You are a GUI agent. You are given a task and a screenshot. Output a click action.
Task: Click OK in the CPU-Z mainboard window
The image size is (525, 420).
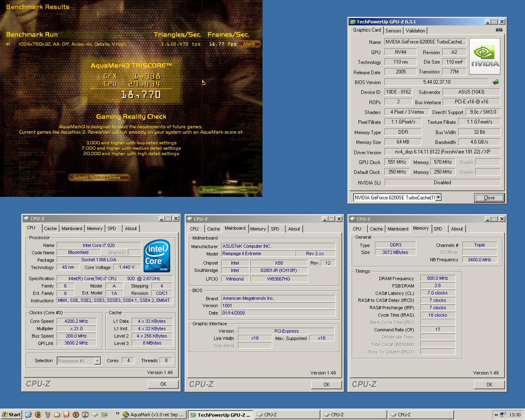click(326, 385)
